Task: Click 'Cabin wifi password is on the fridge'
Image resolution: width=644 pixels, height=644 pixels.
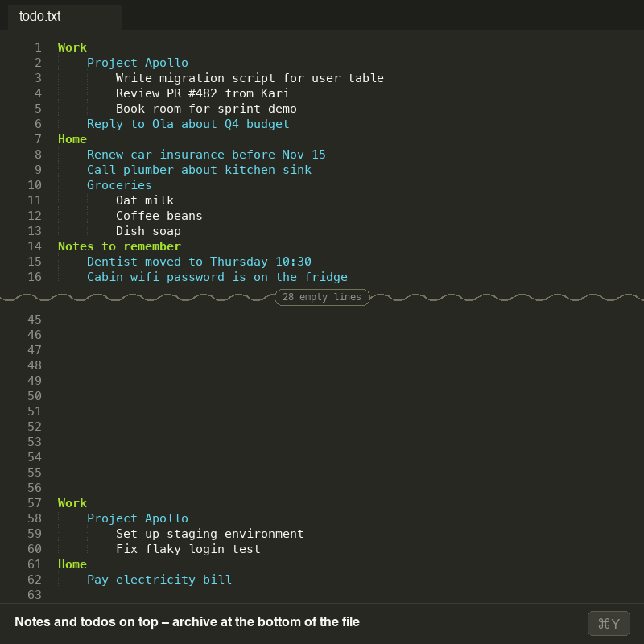Action: point(217,277)
